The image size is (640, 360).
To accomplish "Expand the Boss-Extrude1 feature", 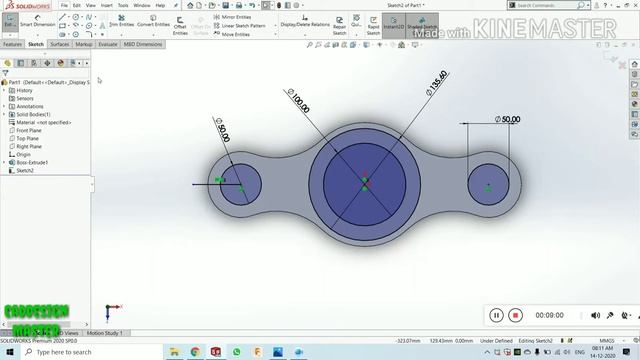I will tap(4, 162).
